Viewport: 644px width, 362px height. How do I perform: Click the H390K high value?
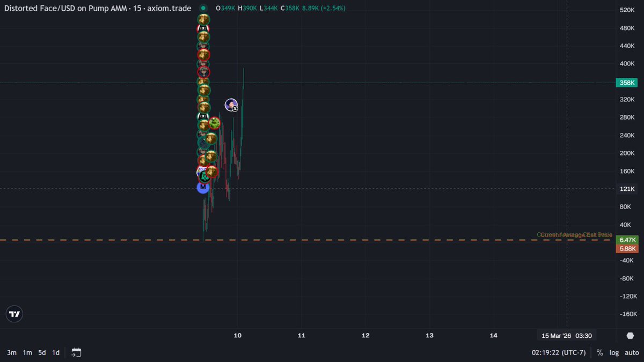click(x=247, y=8)
